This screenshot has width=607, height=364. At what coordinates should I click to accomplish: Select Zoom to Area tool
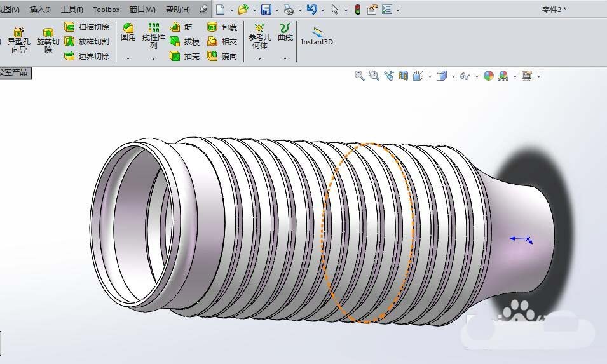pyautogui.click(x=374, y=76)
